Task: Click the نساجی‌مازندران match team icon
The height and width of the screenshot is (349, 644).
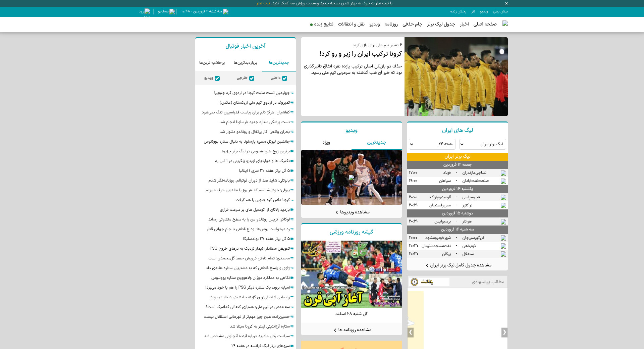Action: pyautogui.click(x=503, y=173)
